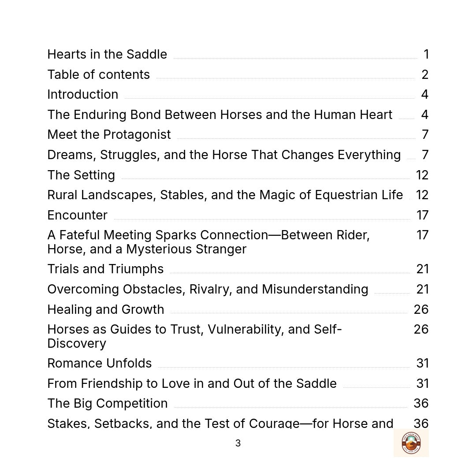
Task: Jump to the "Encounter" chapter
Action: (78, 215)
